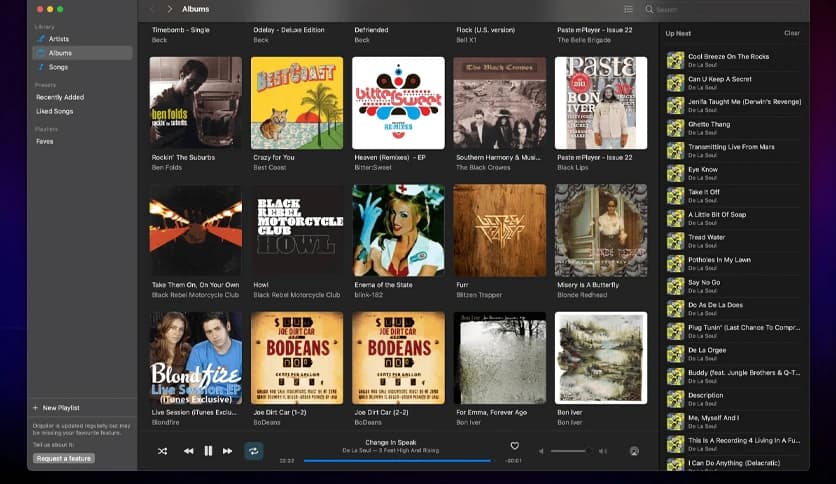Viewport: 836px width, 484px height.
Task: Click the plus icon for New Playlist
Action: 35,408
